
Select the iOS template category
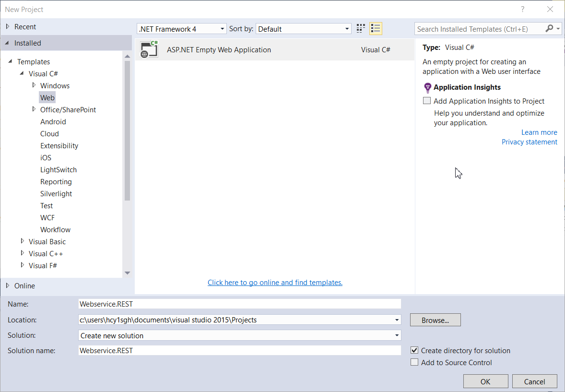pos(46,157)
